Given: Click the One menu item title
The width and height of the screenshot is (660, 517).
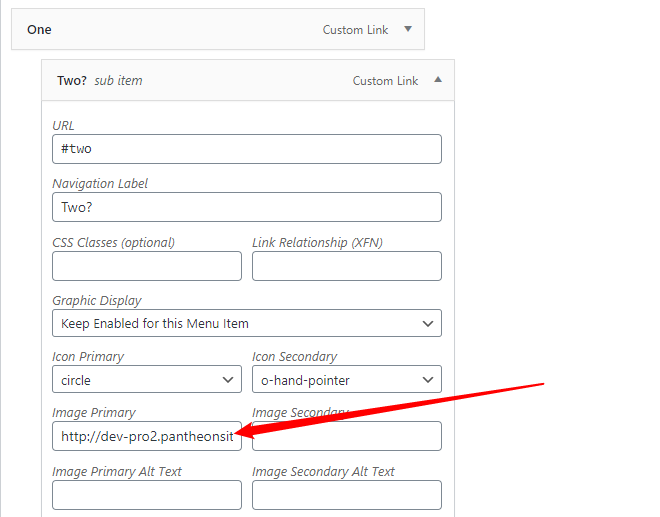Looking at the screenshot, I should pos(39,29).
